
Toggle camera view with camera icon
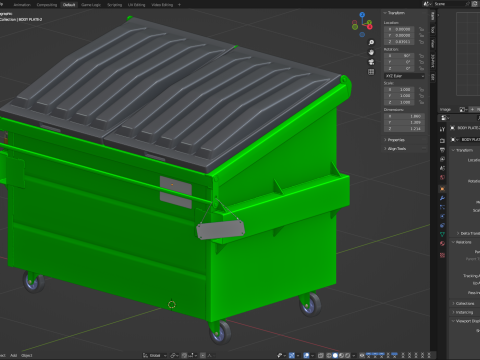point(371,62)
